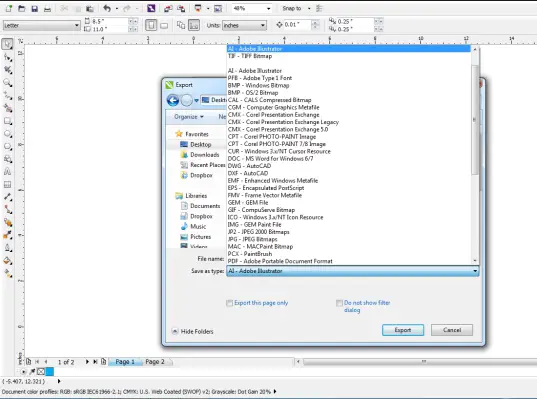Select the Connector tool
The width and height of the screenshot is (537, 399).
8,210
